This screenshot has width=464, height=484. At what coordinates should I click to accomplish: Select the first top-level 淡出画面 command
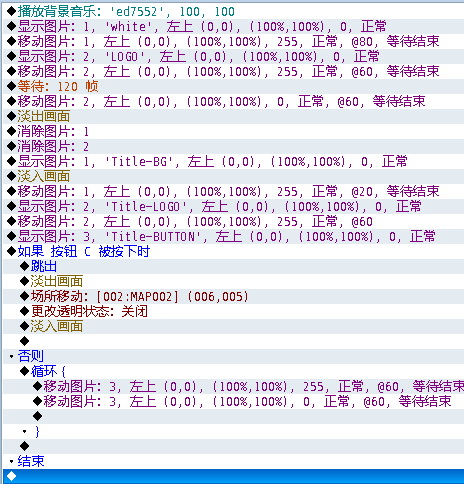233,117
